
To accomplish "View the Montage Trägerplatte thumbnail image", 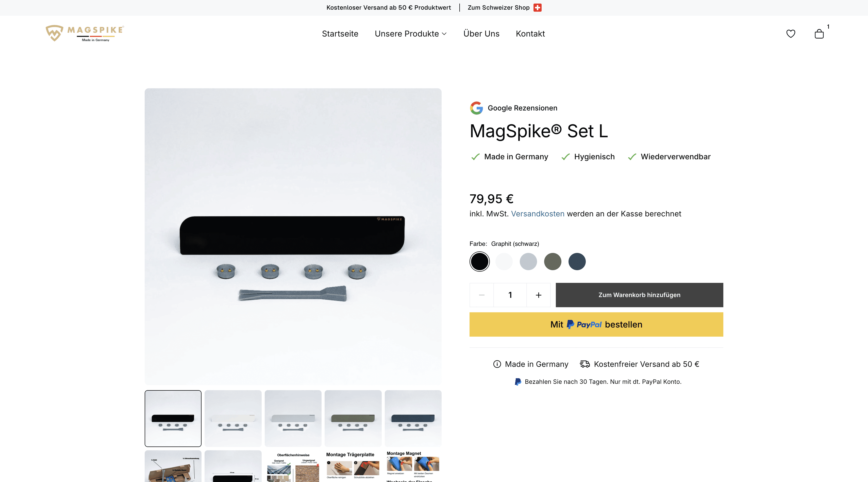I will pyautogui.click(x=353, y=466).
